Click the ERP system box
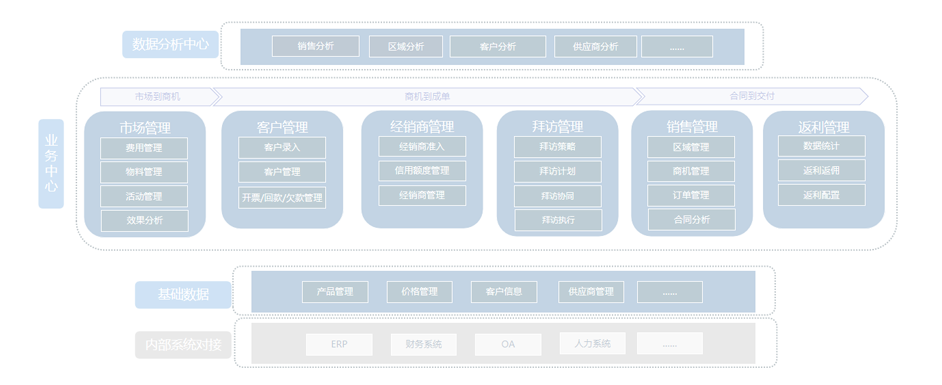This screenshot has width=942, height=385. tap(339, 345)
